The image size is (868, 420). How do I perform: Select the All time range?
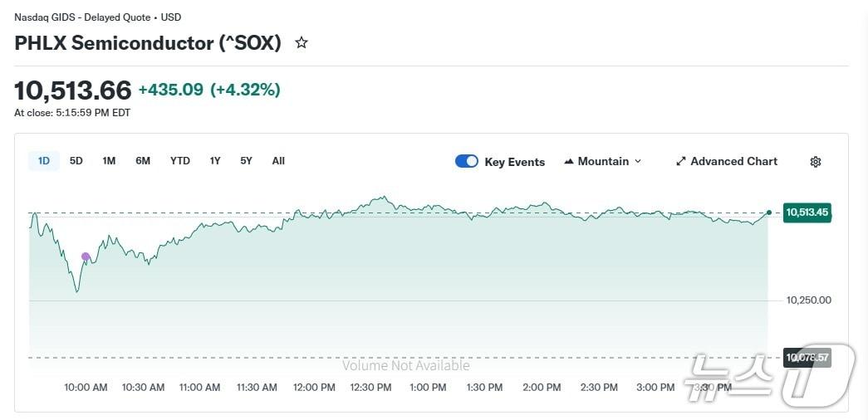click(x=278, y=161)
